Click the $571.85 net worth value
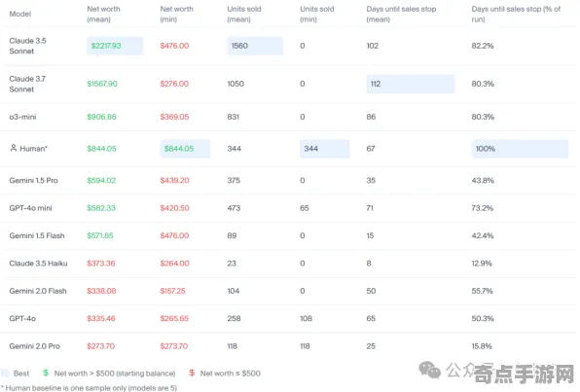This screenshot has height=392, width=580. pos(100,236)
